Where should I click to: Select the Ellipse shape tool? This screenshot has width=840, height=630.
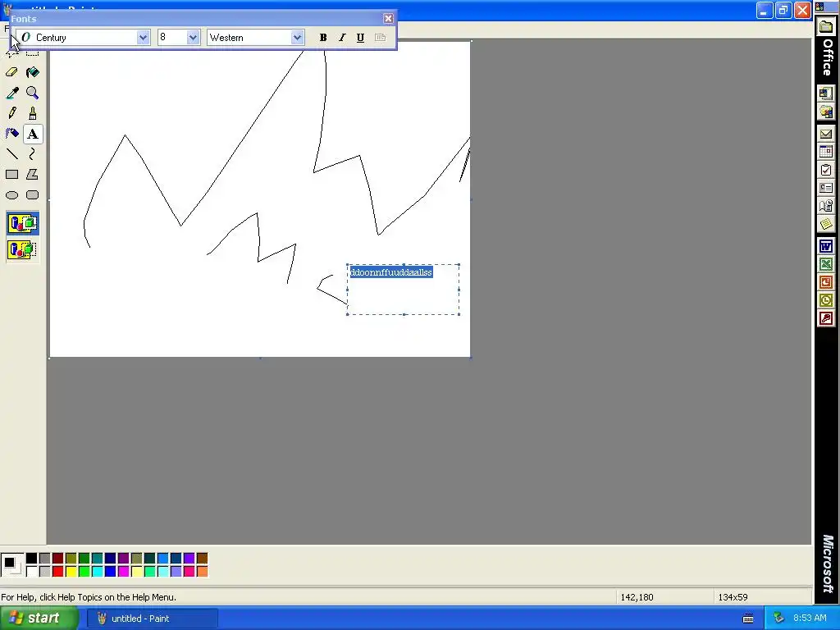tap(11, 195)
